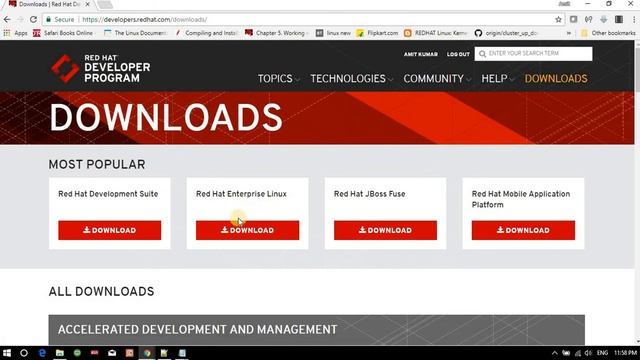Expand the TOPICS menu

[x=278, y=79]
